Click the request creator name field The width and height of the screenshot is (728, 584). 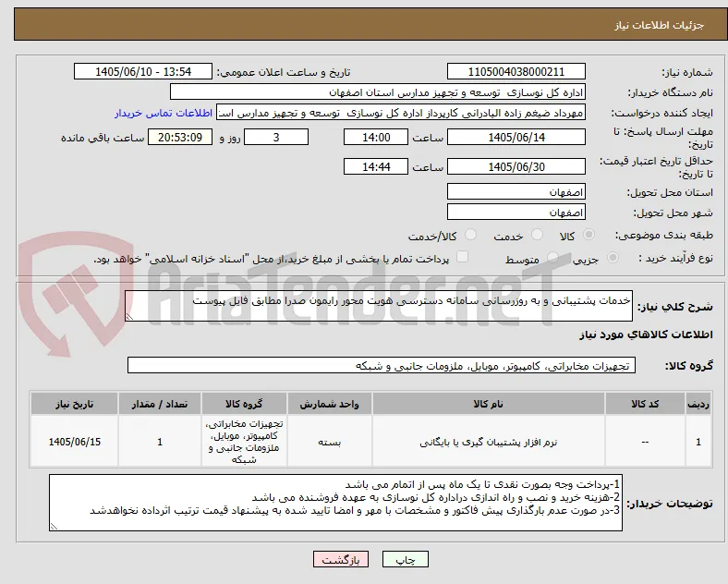(401, 113)
